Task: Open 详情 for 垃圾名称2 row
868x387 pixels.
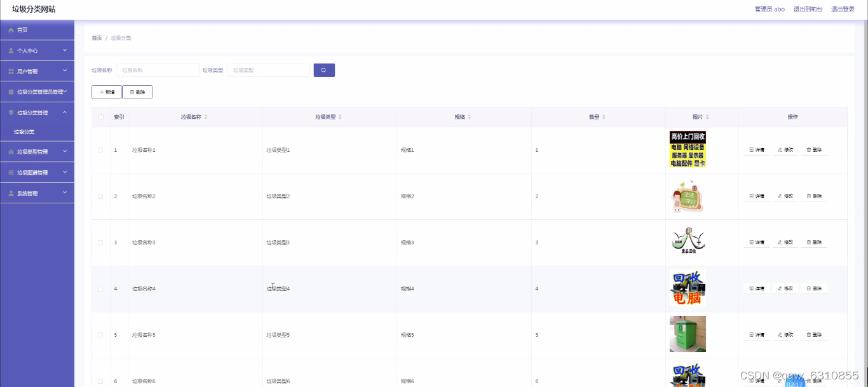Action: (x=756, y=196)
